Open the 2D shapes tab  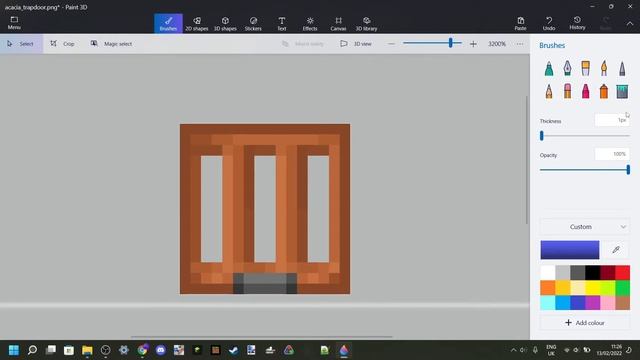tap(197, 23)
